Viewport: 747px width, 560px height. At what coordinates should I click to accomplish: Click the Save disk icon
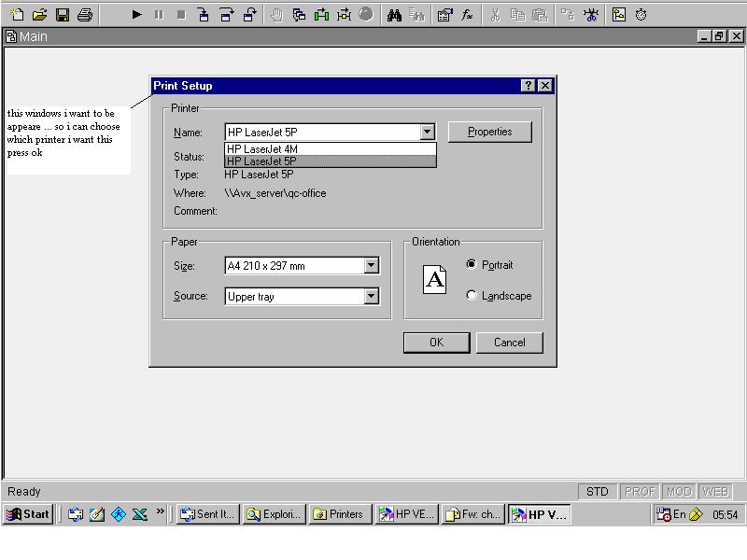pos(63,15)
